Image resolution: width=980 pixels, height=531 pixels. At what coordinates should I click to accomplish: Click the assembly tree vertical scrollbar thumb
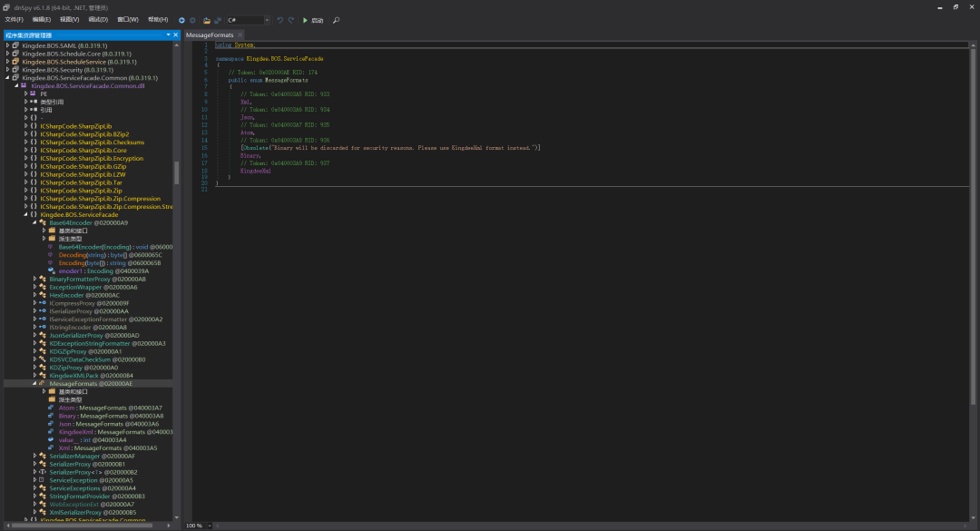pos(176,172)
